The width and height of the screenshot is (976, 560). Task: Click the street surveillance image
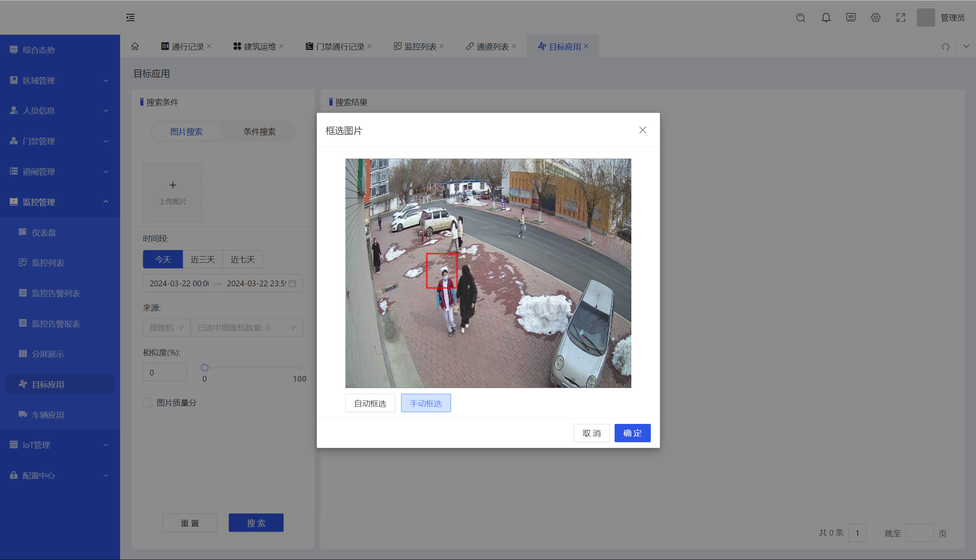(488, 273)
